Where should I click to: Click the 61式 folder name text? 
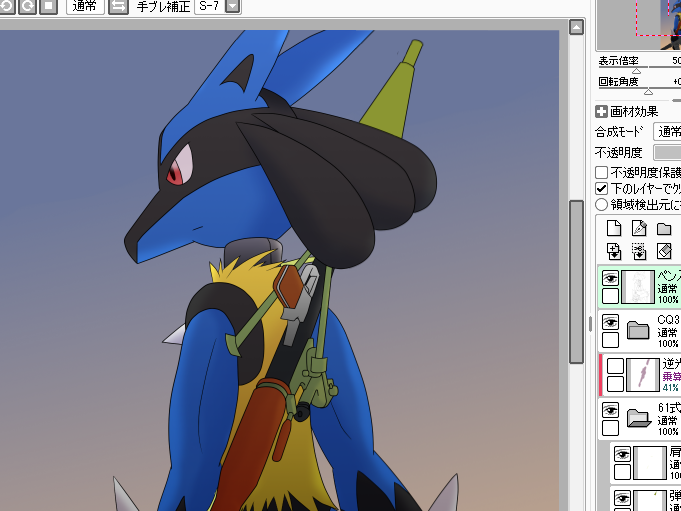tap(669, 408)
